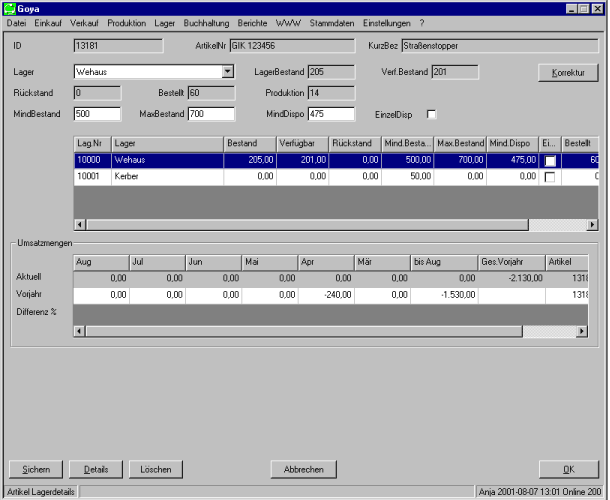The width and height of the screenshot is (610, 500).
Task: Click the MindDispo field with 475
Action: (331, 114)
